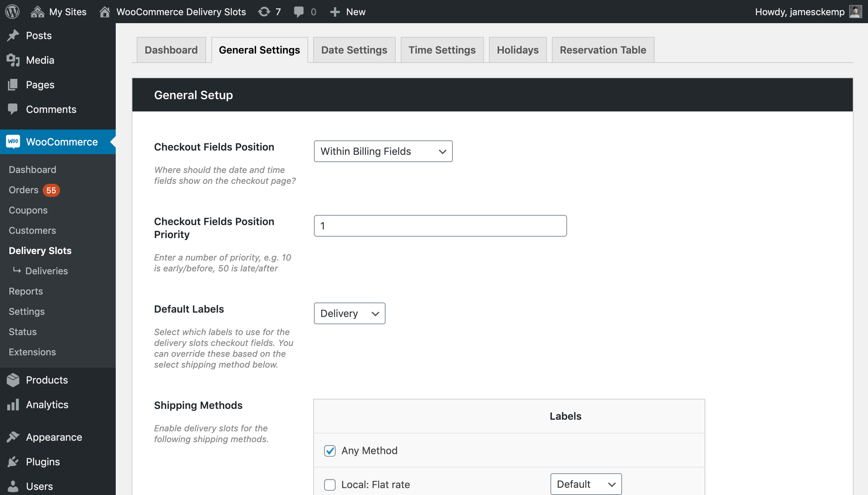Click the updates icon showing 7
The height and width of the screenshot is (495, 868).
(269, 11)
